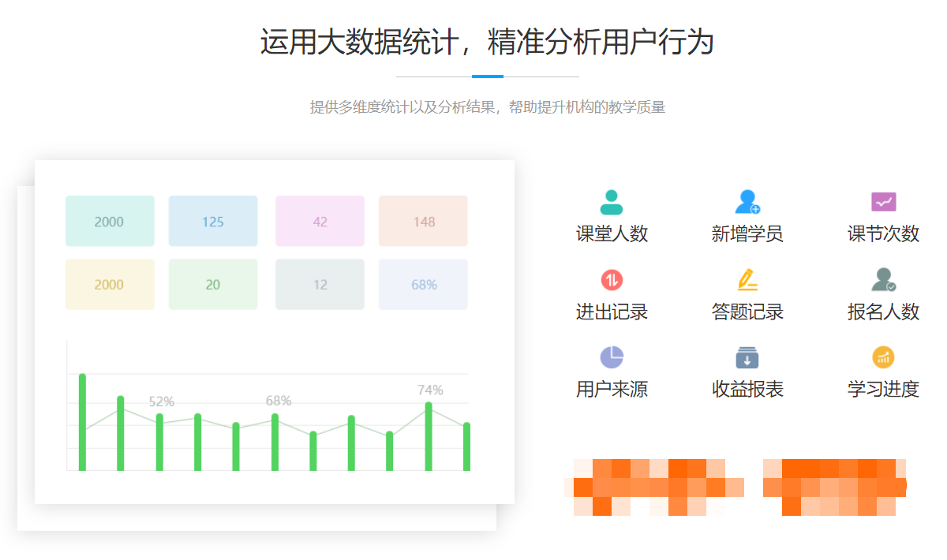Click the blue 125 stat card
Image resolution: width=947 pixels, height=560 pixels.
tap(213, 221)
